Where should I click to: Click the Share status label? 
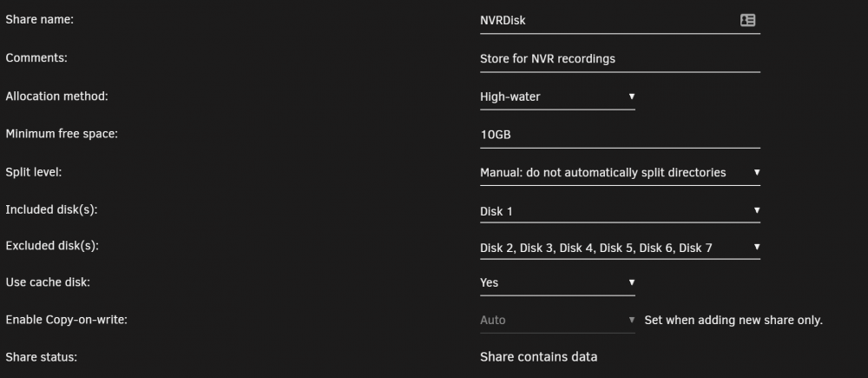[42, 357]
